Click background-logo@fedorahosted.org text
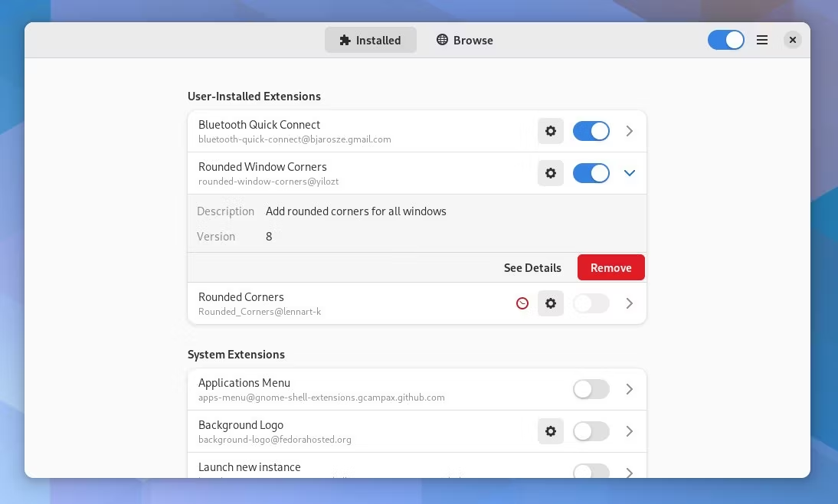This screenshot has width=838, height=504. 275,440
